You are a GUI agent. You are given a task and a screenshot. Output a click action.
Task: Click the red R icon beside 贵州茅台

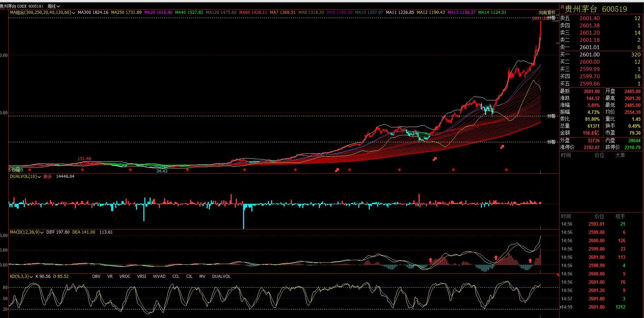coord(562,7)
